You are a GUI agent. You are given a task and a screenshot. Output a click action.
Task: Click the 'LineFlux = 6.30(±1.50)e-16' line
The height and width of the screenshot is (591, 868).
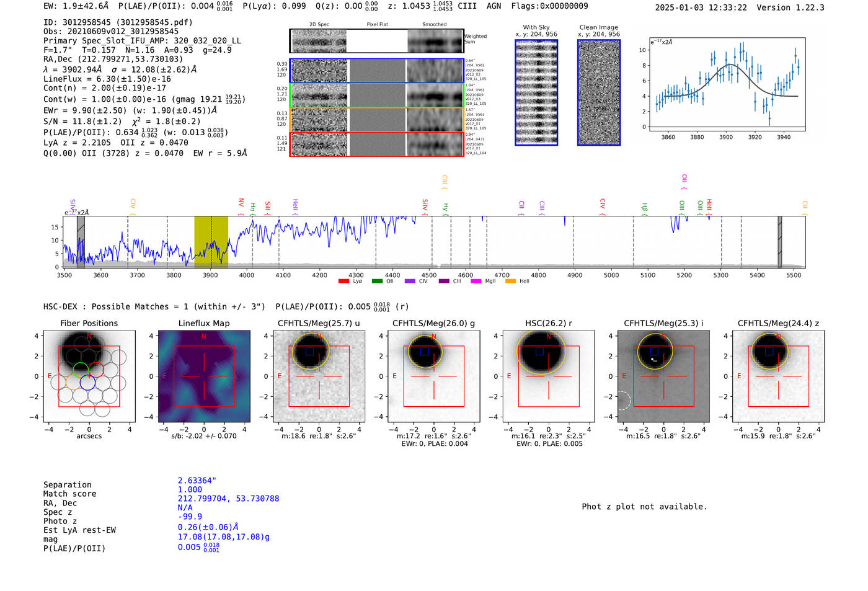pyautogui.click(x=107, y=79)
